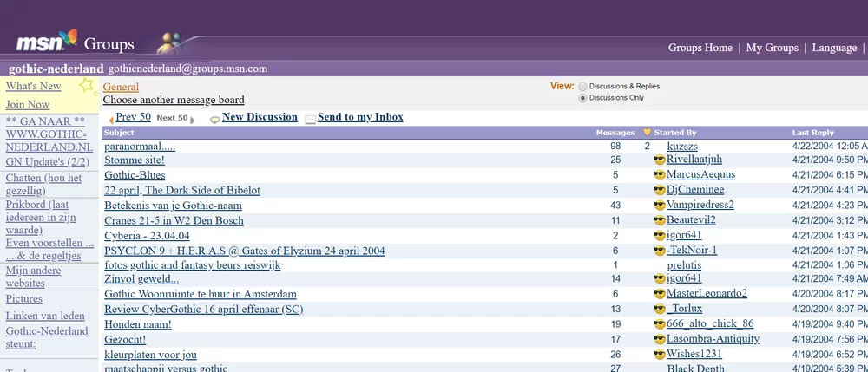Open Choose another message board

[174, 101]
